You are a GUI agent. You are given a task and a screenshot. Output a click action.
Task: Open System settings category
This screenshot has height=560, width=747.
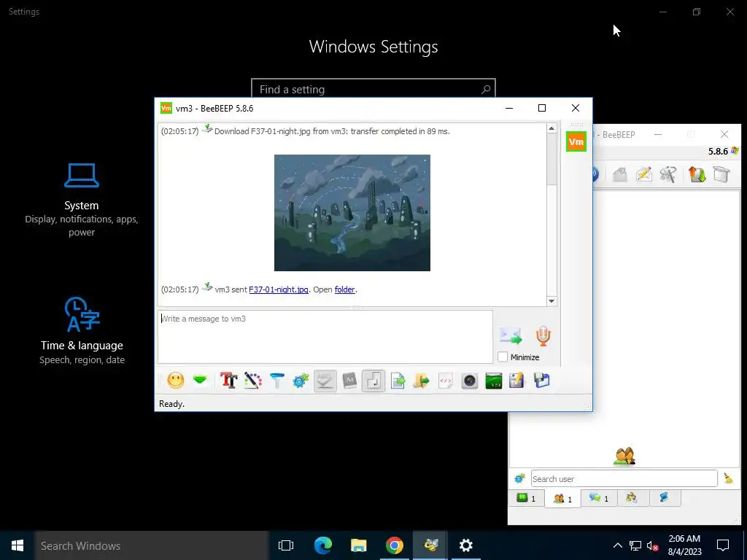pos(82,200)
